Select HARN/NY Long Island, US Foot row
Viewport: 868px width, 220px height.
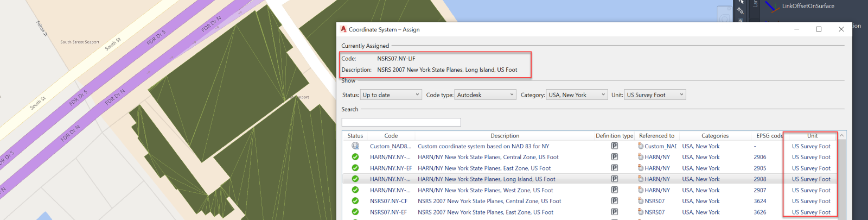coord(486,179)
